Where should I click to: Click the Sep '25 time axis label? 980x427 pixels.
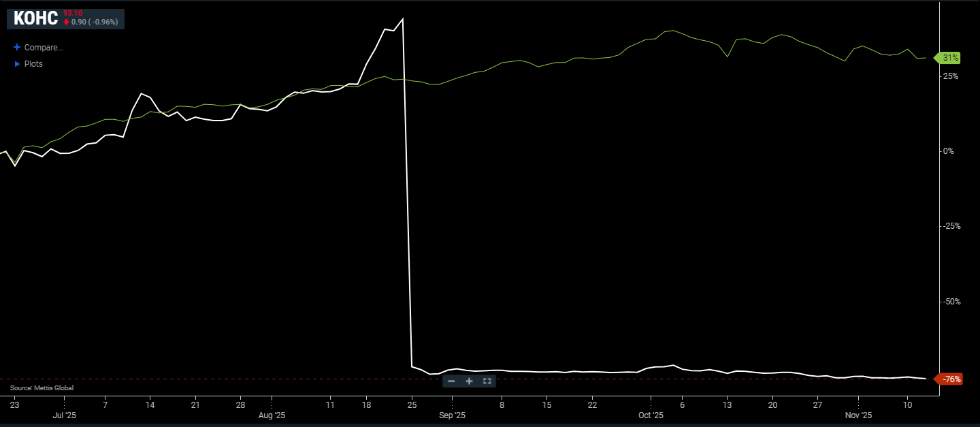pos(452,415)
